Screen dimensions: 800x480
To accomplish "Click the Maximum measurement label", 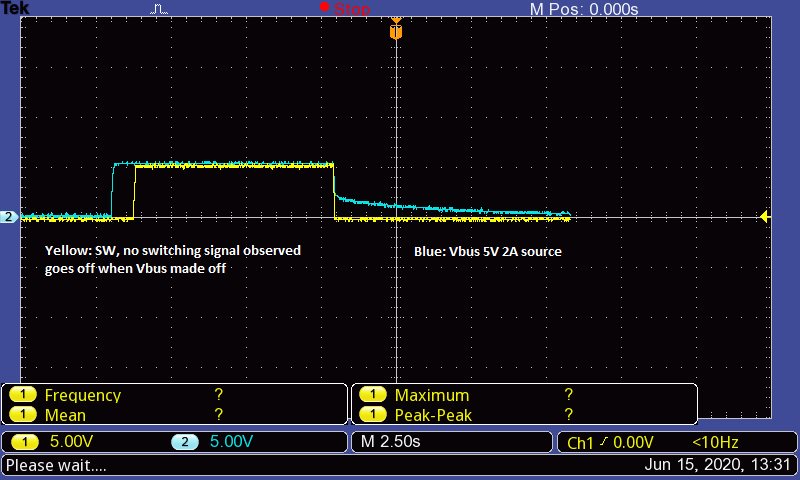I will click(x=432, y=395).
